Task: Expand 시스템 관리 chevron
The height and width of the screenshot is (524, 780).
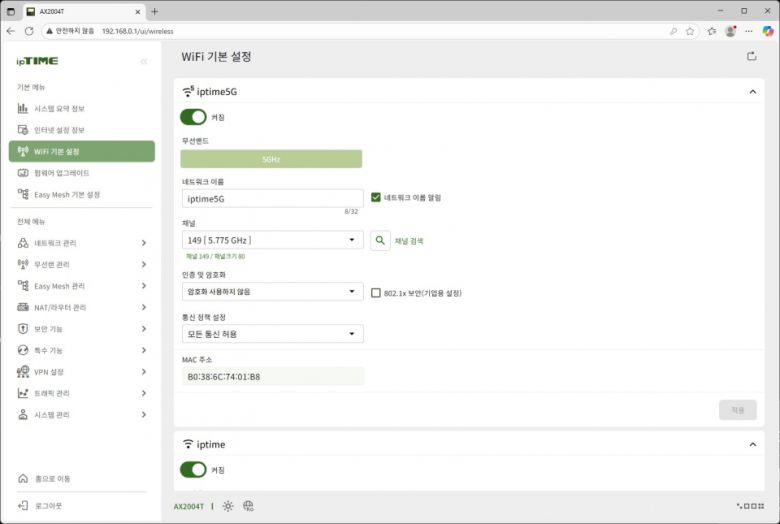Action: coord(144,415)
